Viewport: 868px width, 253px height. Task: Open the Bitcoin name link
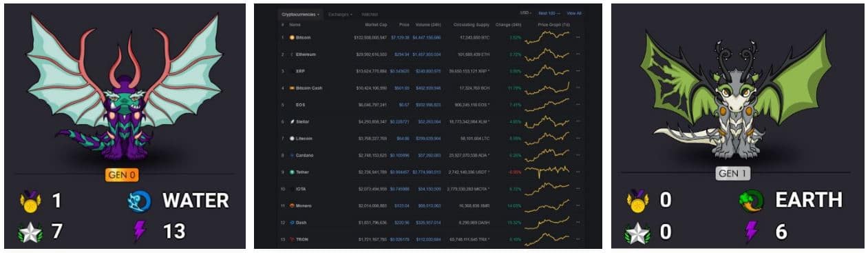[304, 37]
